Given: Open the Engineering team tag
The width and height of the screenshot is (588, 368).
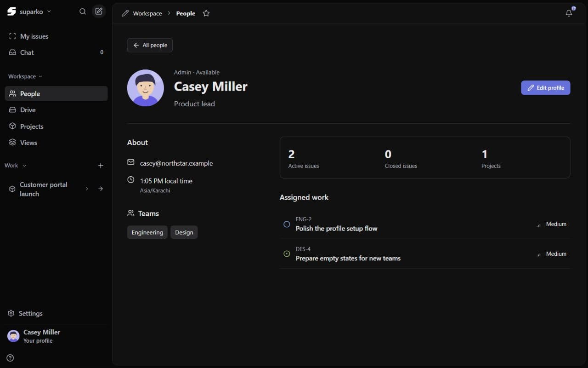Looking at the screenshot, I should click(x=147, y=232).
